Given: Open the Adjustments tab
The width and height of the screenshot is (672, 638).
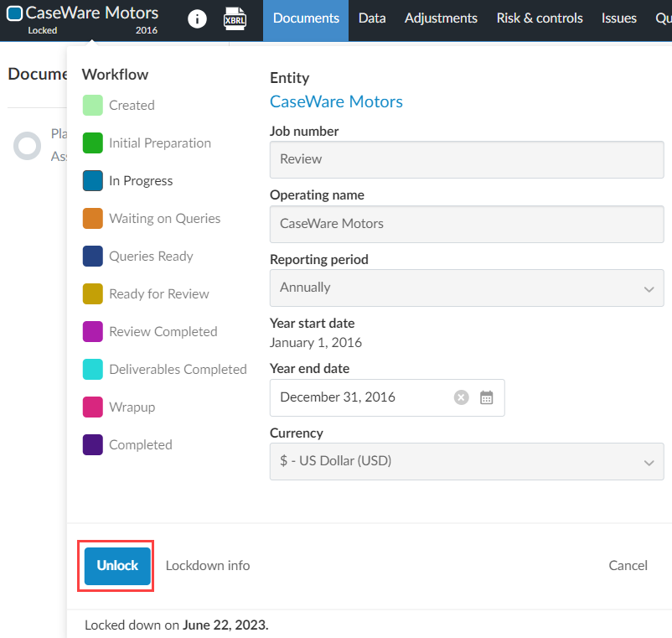Looking at the screenshot, I should click(x=441, y=18).
